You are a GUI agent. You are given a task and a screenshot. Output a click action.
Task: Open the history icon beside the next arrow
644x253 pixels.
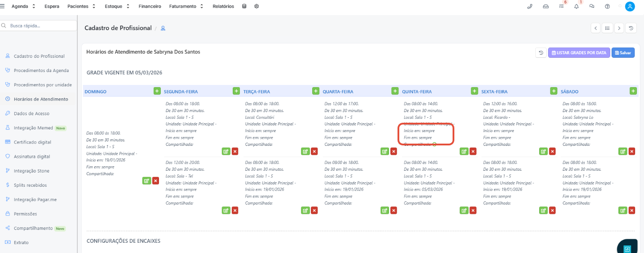tap(631, 28)
